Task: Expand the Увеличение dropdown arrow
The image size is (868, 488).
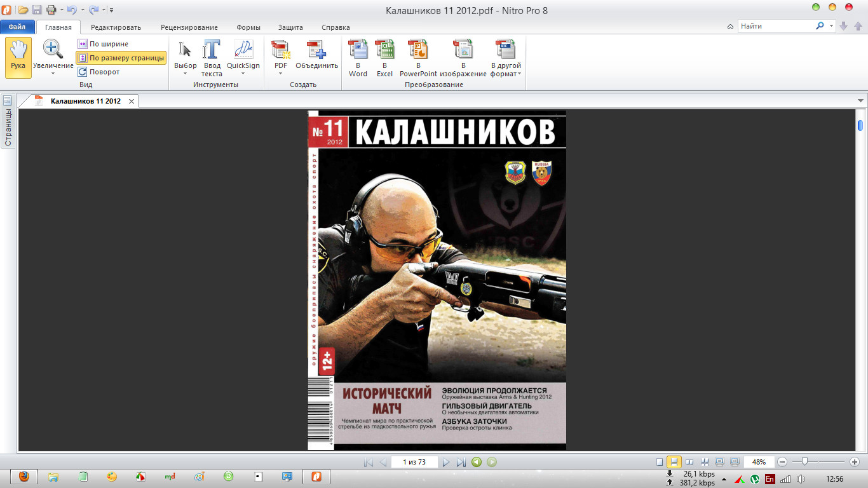Action: click(53, 73)
